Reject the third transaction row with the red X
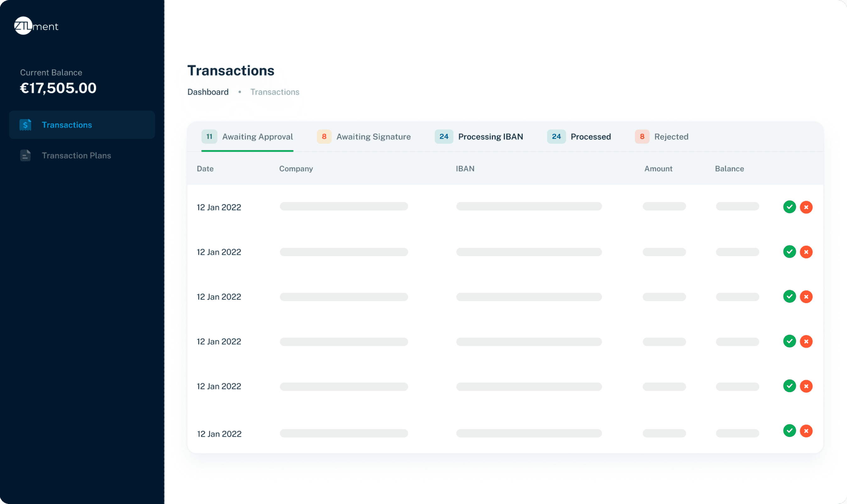This screenshot has width=847, height=504. (806, 297)
